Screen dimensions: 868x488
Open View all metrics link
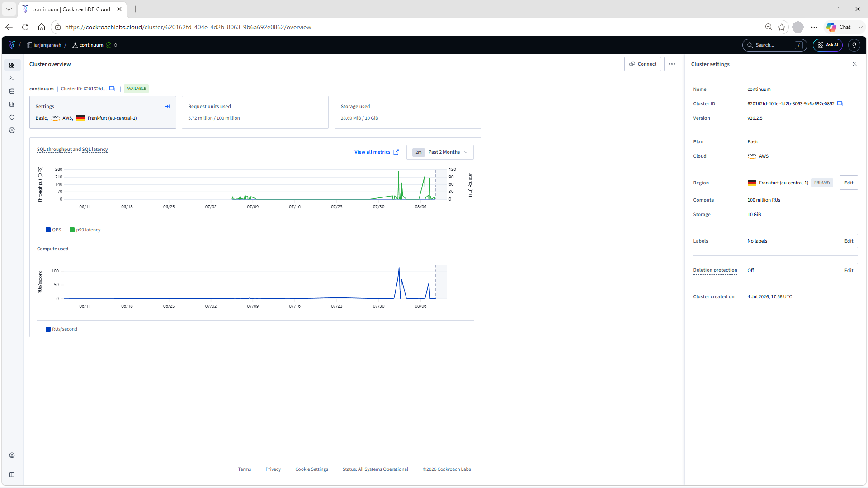[x=377, y=152]
